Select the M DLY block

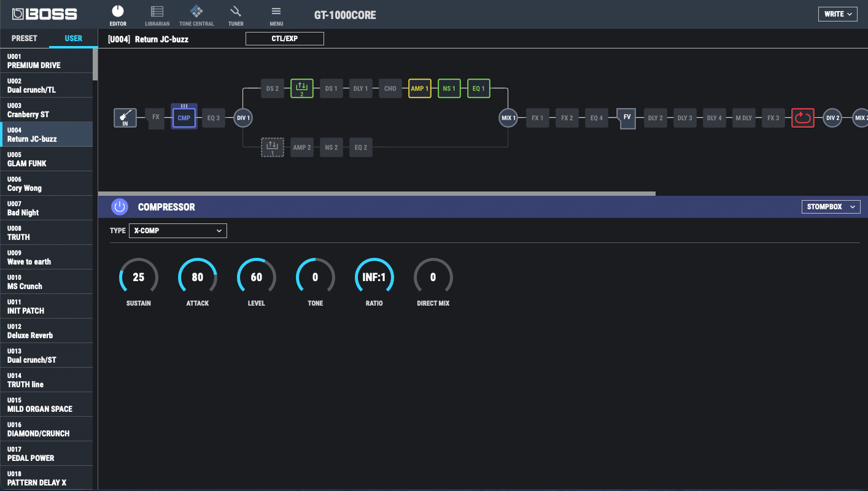coord(744,118)
